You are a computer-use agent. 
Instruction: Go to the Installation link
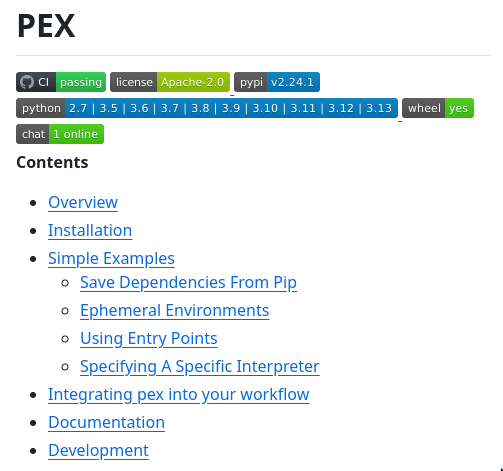90,230
